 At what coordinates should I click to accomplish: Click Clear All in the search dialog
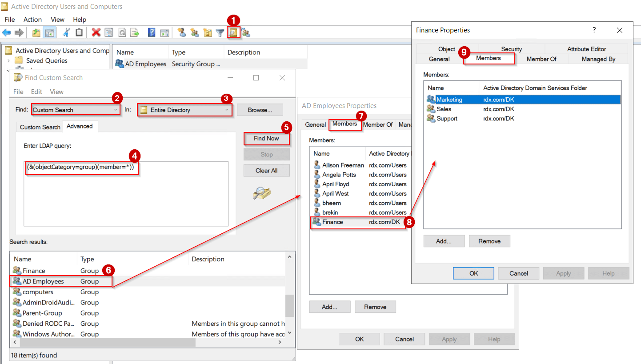coord(266,170)
